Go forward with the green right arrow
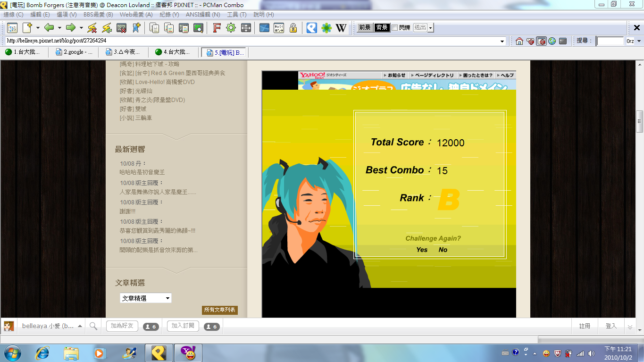The image size is (644, 362). click(x=71, y=28)
